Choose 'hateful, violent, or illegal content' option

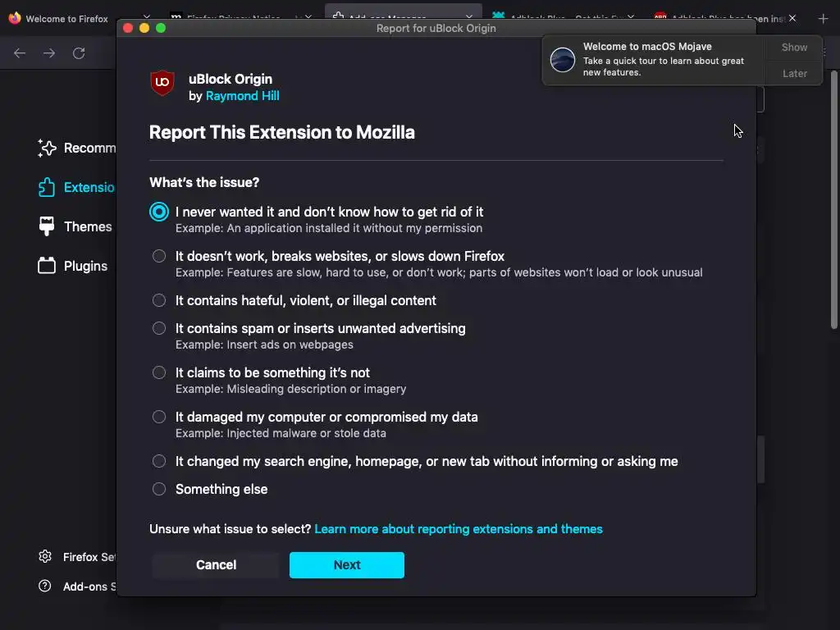coord(158,300)
